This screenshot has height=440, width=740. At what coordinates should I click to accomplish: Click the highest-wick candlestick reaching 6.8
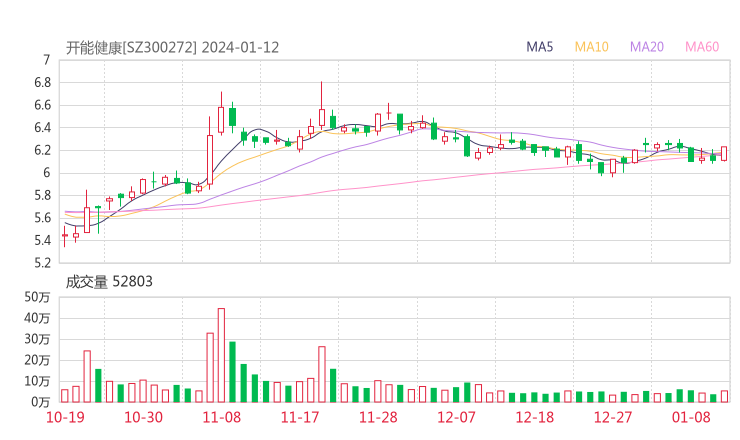(322, 105)
